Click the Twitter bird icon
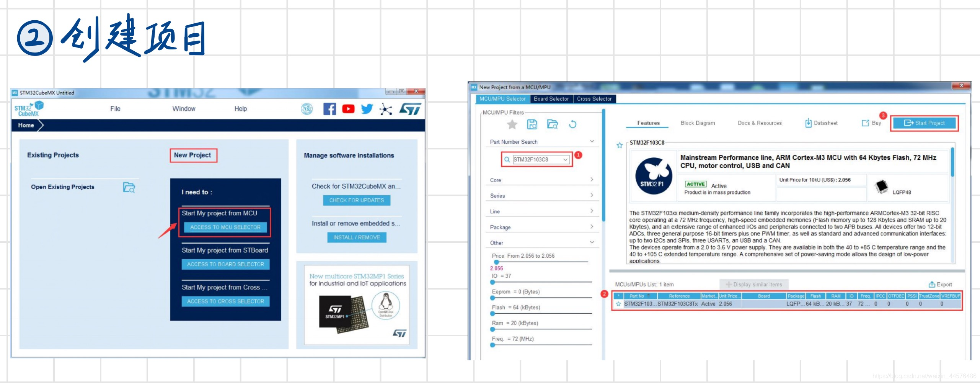980x383 pixels. coord(367,109)
